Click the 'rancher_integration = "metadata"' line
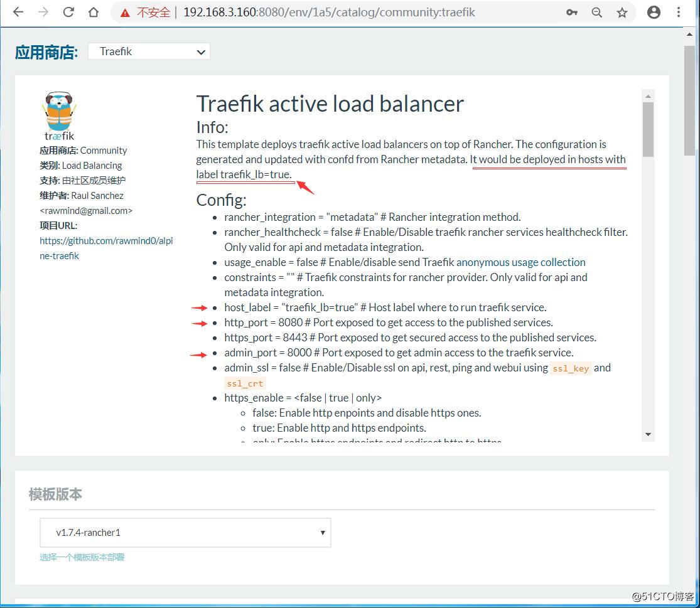Screen dimensions: 700x608 [372, 217]
